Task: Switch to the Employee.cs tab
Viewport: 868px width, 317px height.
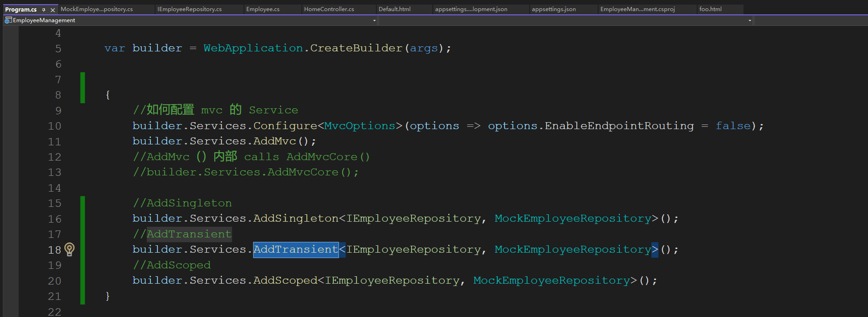Action: pyautogui.click(x=263, y=9)
